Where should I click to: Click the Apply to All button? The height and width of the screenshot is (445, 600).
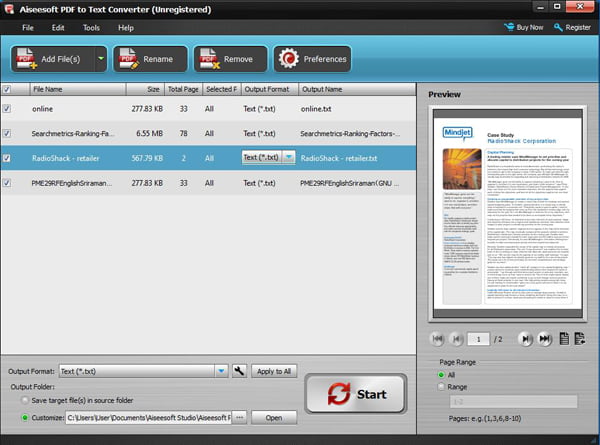(x=274, y=371)
